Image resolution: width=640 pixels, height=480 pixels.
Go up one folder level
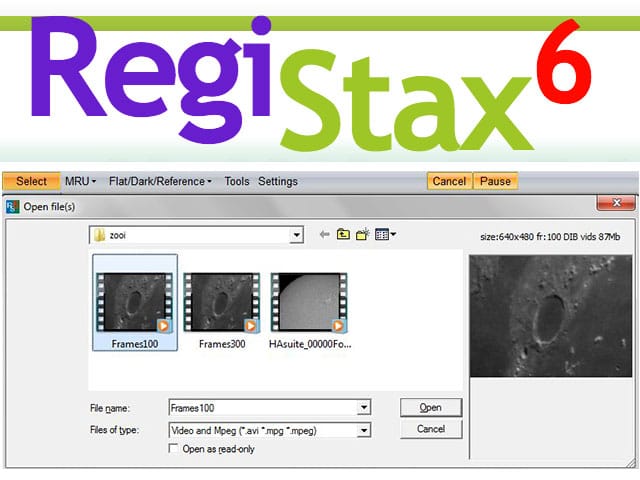point(343,235)
